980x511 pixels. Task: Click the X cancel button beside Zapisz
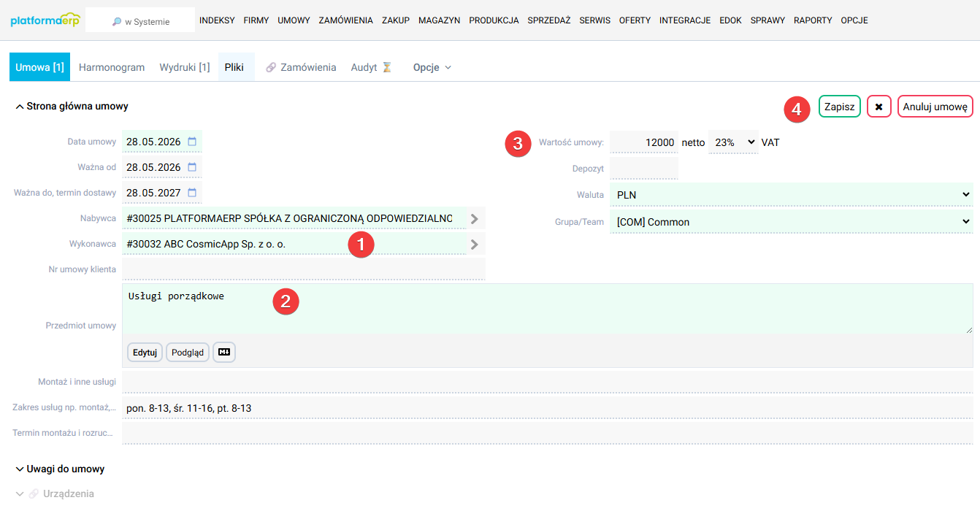pos(879,107)
